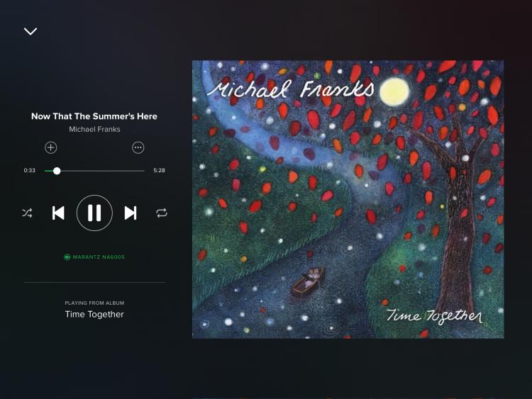Click the Time Together album artwork

click(348, 199)
